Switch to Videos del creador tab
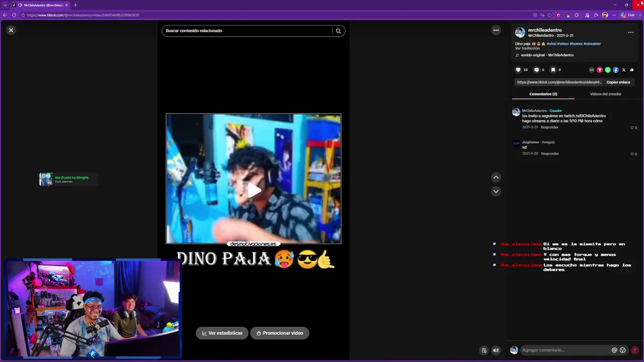Image resolution: width=644 pixels, height=362 pixels. 605,94
